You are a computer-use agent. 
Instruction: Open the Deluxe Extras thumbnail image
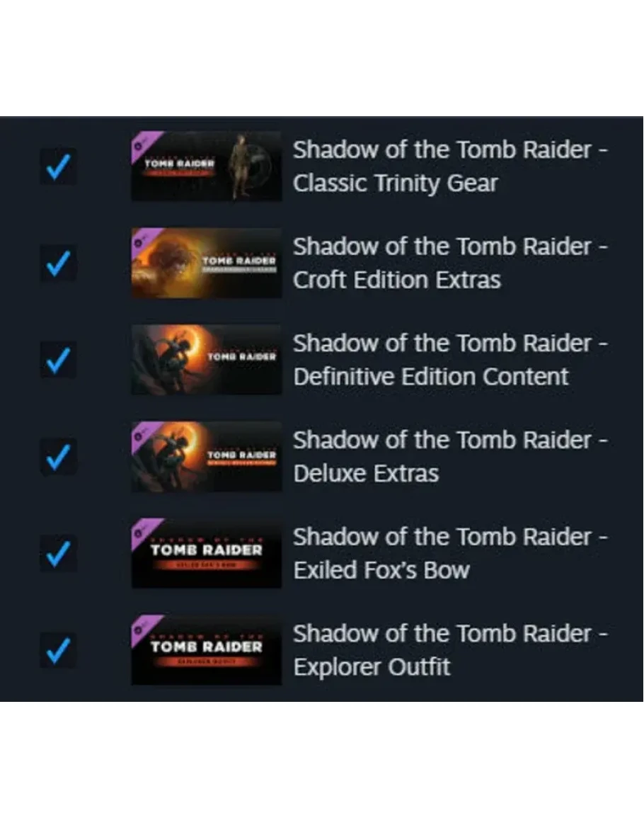coord(207,457)
